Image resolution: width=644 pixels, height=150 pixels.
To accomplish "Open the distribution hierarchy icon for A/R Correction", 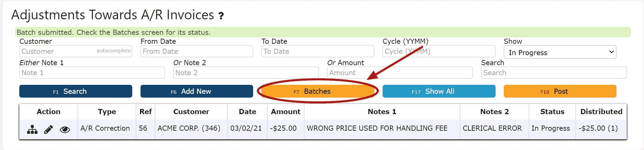I will click(32, 129).
